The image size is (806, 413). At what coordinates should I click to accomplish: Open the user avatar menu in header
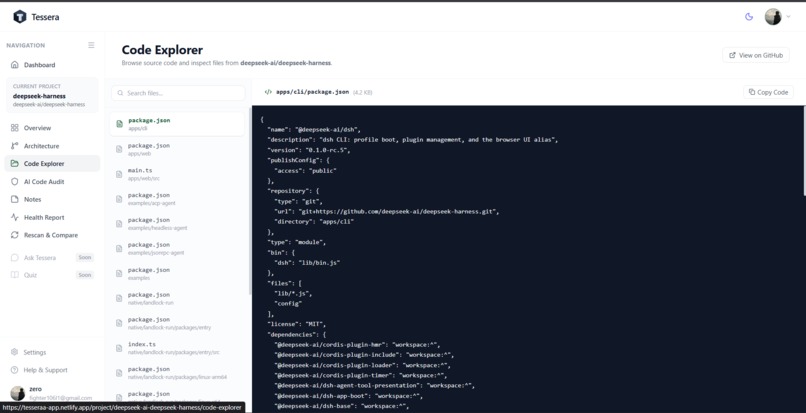777,16
